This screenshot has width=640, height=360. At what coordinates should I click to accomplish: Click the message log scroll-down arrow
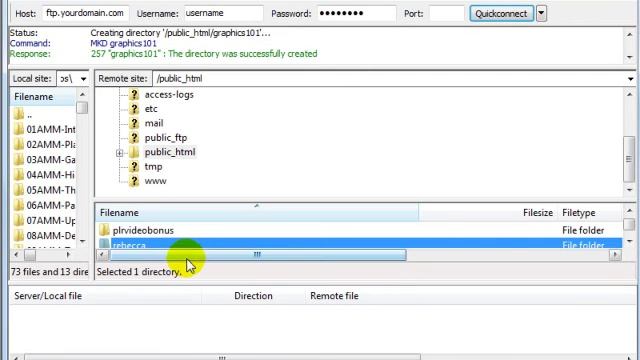(x=630, y=57)
